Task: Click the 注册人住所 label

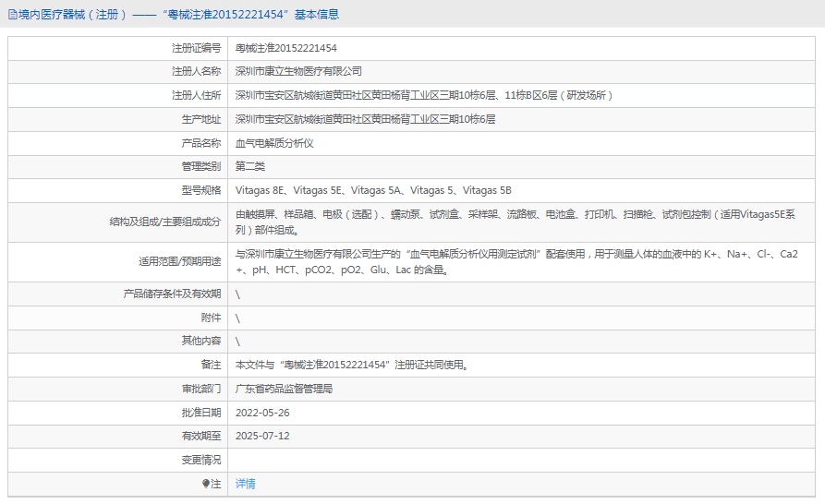Action: [x=196, y=95]
